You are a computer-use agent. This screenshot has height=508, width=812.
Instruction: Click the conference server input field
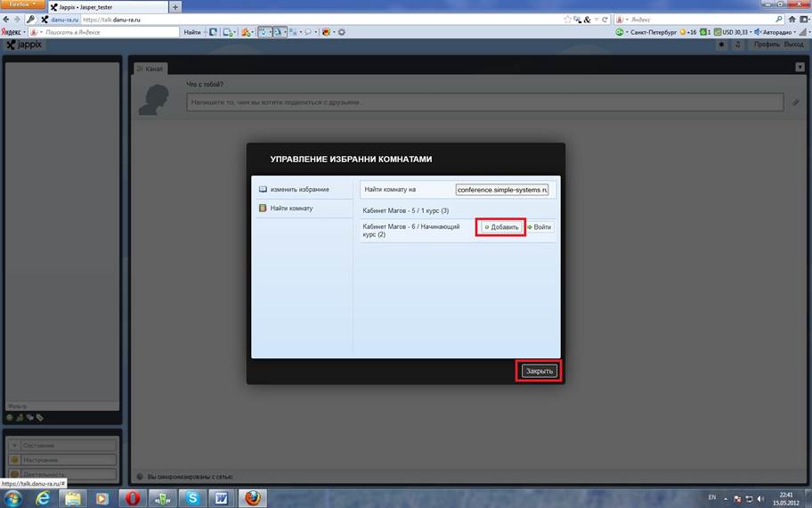[x=502, y=190]
